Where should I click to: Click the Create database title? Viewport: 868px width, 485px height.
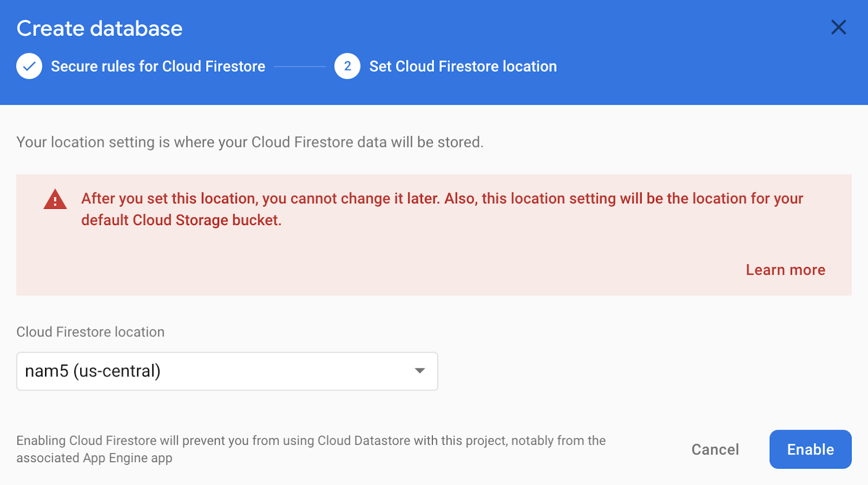pyautogui.click(x=99, y=29)
